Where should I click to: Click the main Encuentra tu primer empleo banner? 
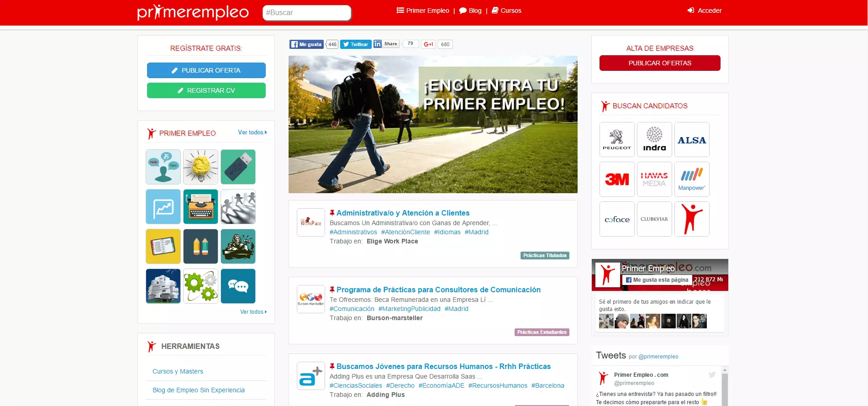pyautogui.click(x=433, y=124)
